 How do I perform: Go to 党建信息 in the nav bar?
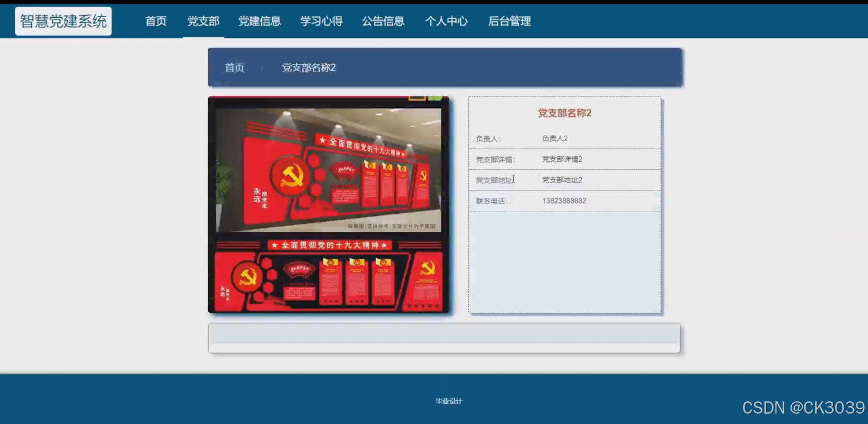[259, 21]
